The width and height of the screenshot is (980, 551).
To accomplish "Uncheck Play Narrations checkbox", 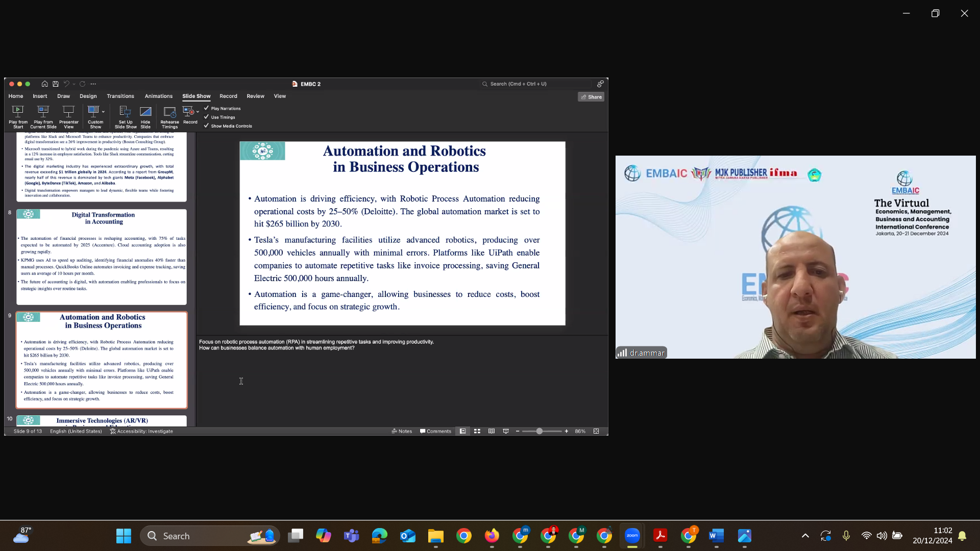I will 207,108.
